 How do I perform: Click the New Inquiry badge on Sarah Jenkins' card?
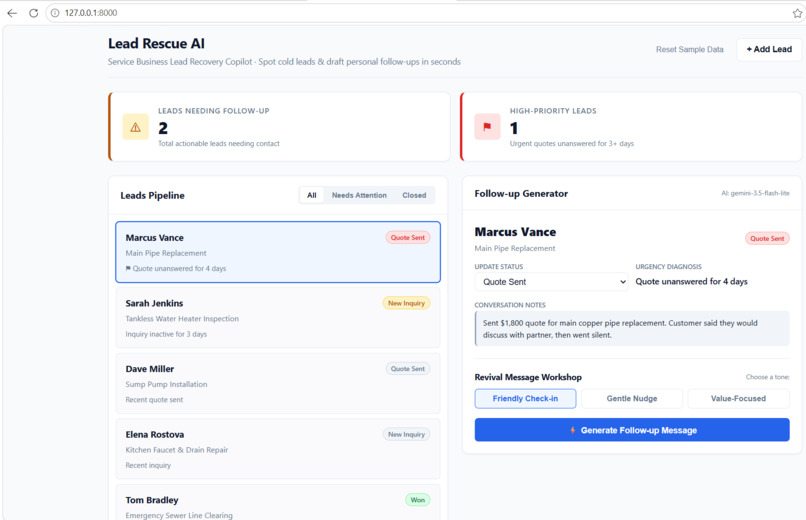(406, 303)
